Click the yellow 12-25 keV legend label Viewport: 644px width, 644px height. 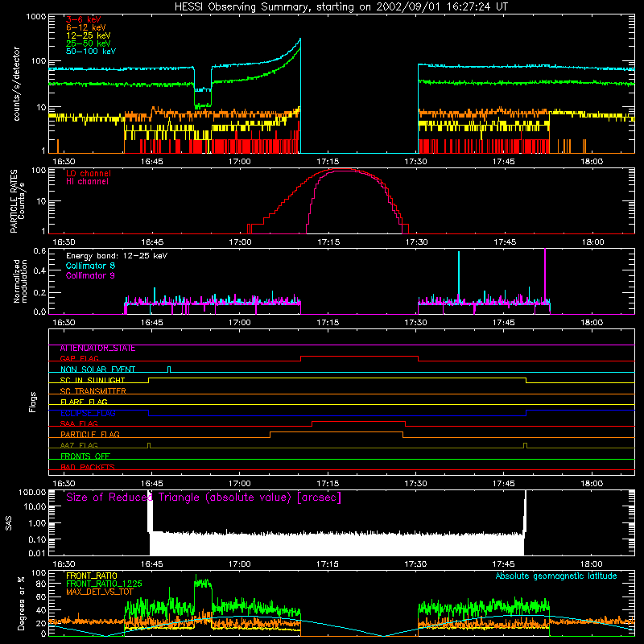click(x=89, y=35)
